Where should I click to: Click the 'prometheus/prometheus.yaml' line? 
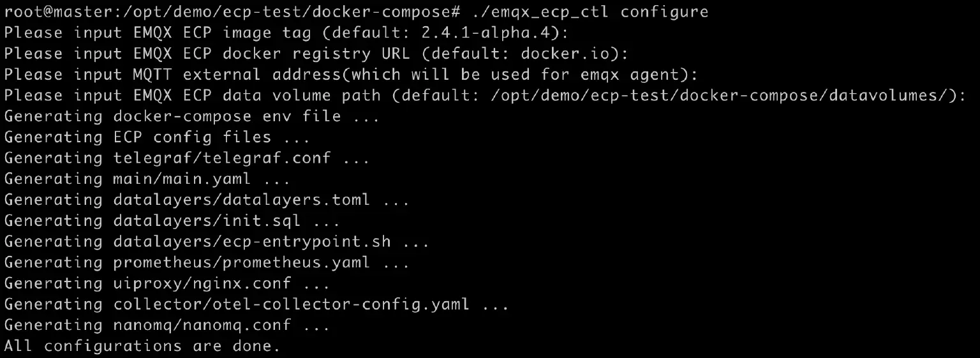point(206,262)
